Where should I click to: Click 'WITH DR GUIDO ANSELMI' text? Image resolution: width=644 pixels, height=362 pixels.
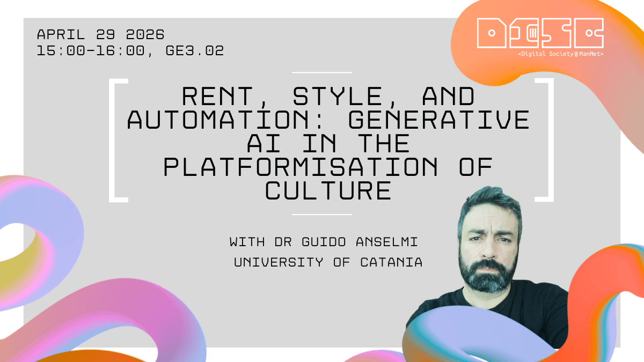pos(323,242)
